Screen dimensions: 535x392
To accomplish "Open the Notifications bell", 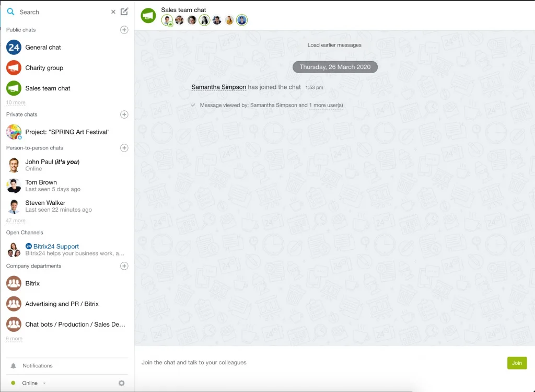I will tap(39, 365).
